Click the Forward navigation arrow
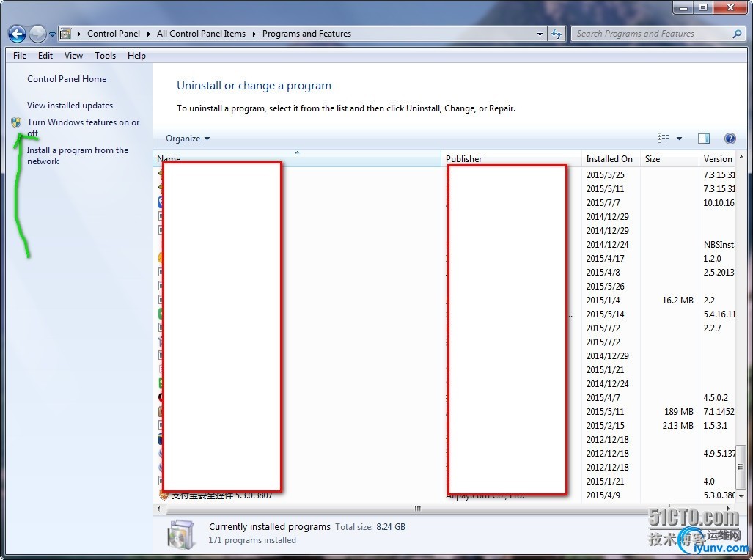The image size is (753, 560). (37, 34)
